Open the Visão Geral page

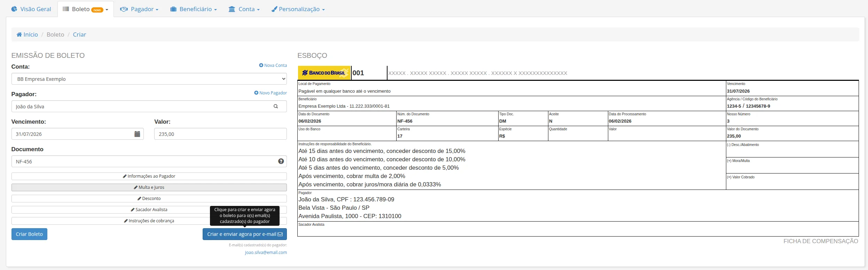click(x=31, y=9)
